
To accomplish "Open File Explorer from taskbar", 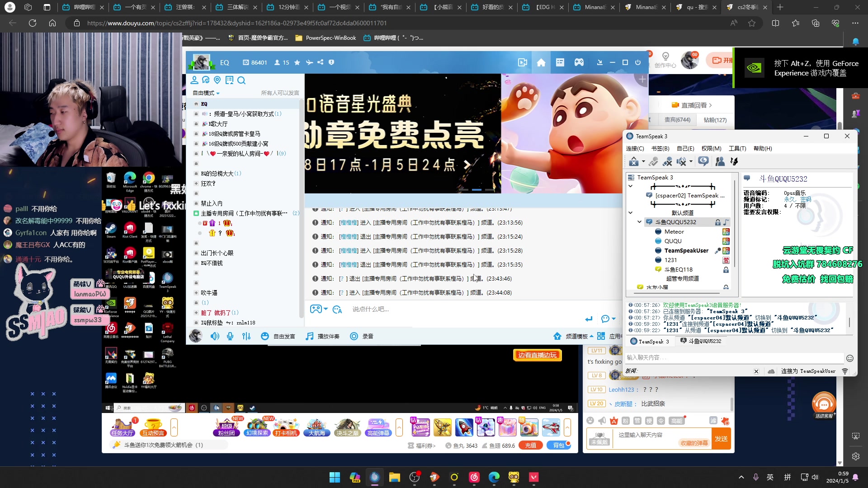I will pos(395,477).
